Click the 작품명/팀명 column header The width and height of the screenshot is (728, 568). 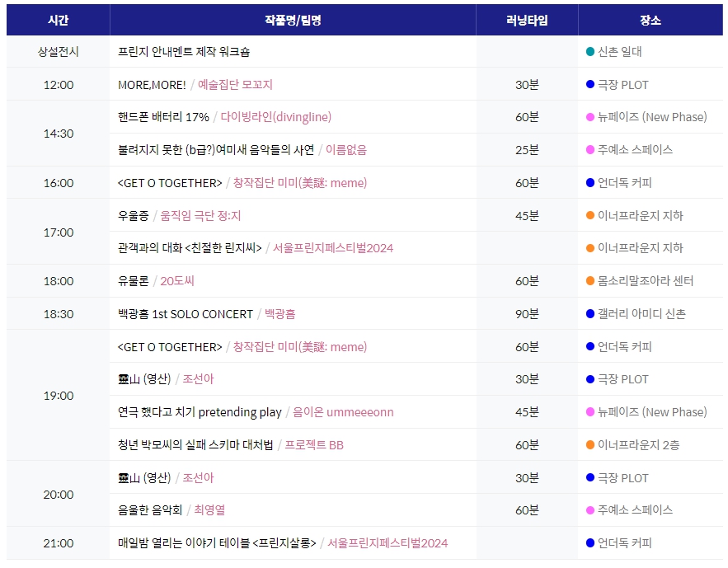293,20
